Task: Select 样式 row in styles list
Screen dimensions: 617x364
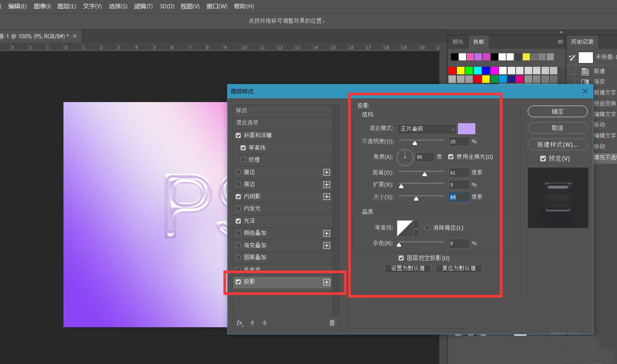Action: click(282, 111)
